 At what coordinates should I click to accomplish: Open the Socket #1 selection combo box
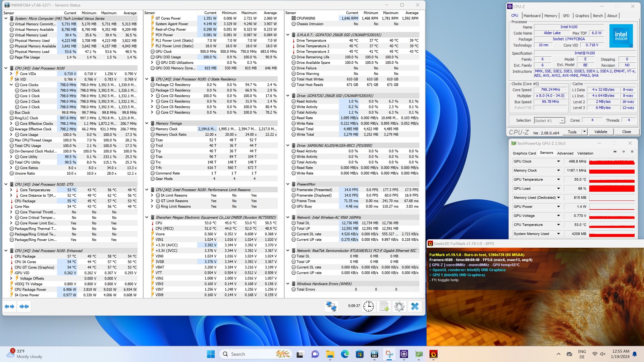pos(549,120)
